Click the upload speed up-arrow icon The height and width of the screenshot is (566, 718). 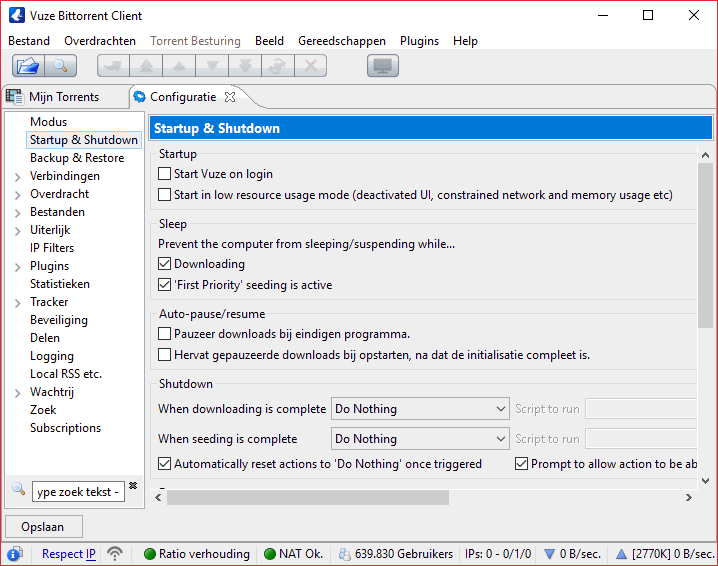pos(621,554)
